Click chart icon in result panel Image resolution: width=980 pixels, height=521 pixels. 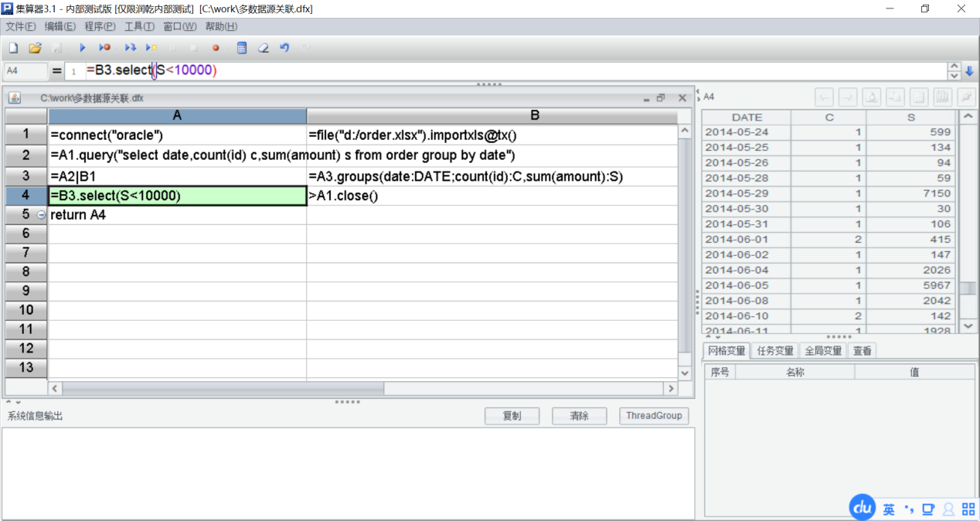point(942,97)
